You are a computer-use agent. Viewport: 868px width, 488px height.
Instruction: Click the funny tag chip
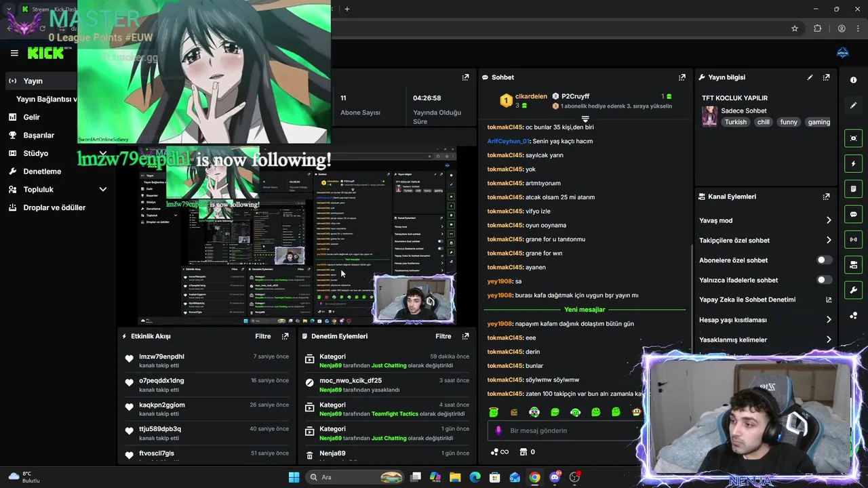pos(789,122)
